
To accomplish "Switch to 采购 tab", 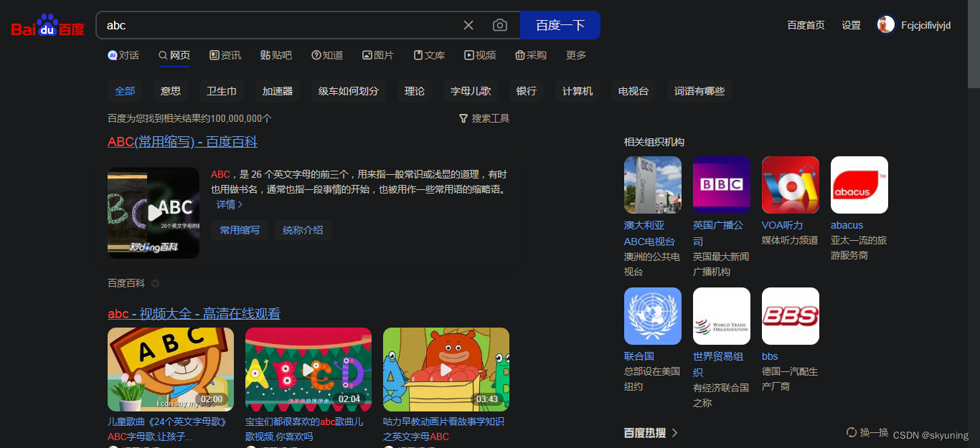I will coord(531,55).
